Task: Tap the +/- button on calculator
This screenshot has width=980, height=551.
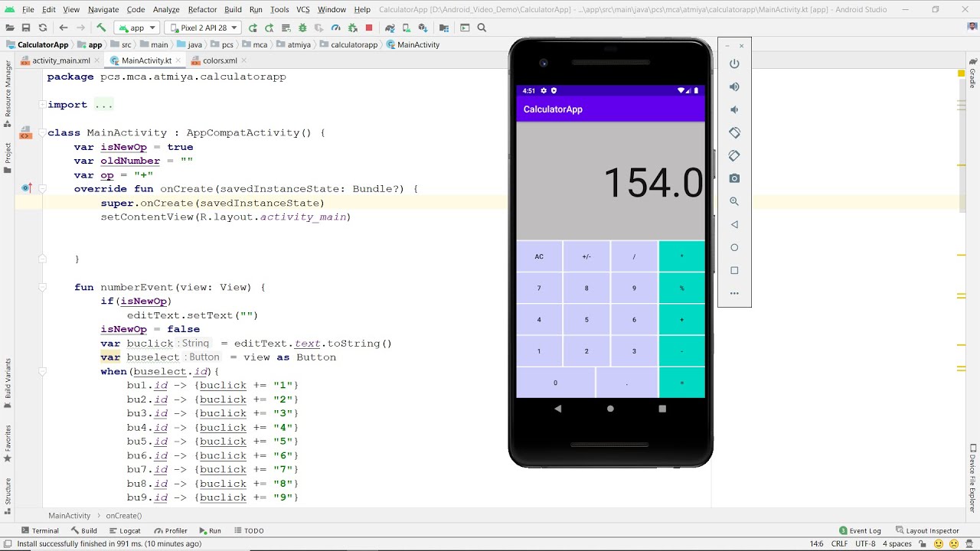Action: click(586, 256)
